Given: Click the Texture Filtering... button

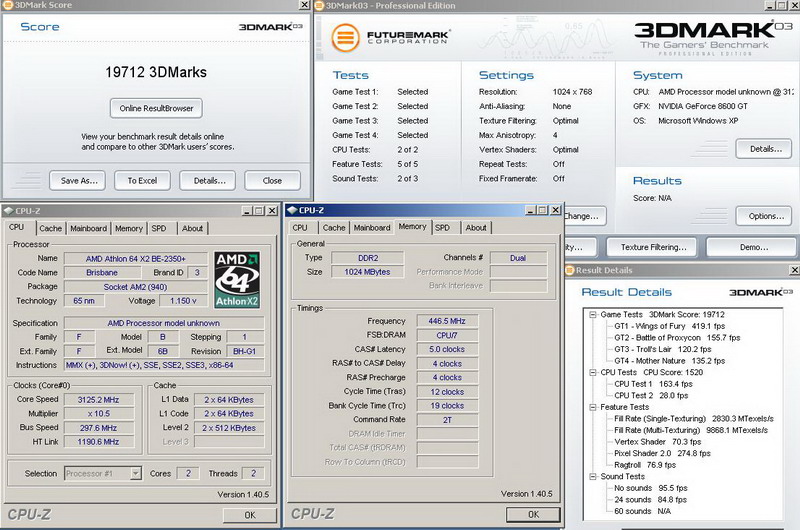Looking at the screenshot, I should 654,247.
